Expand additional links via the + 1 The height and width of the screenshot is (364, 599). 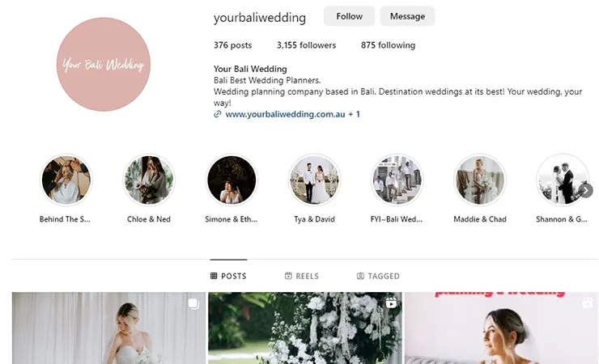354,114
